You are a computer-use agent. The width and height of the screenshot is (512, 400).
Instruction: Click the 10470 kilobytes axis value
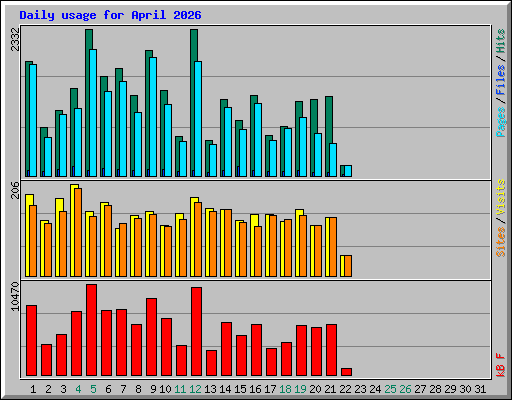tap(15, 296)
